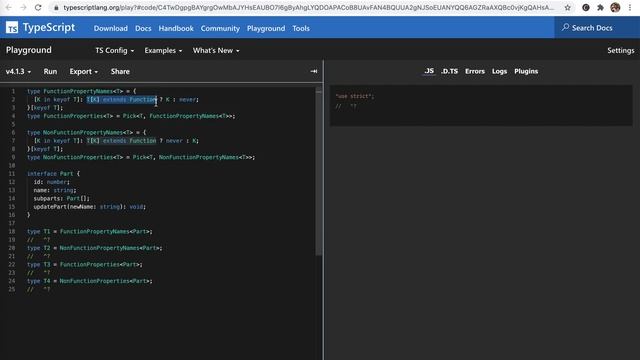Click line number 18 in gutter
This screenshot has height=360, width=640.
pos(12,231)
